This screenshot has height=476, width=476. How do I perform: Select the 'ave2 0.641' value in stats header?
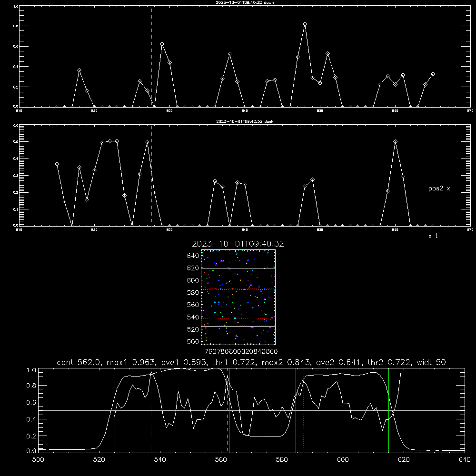click(337, 362)
